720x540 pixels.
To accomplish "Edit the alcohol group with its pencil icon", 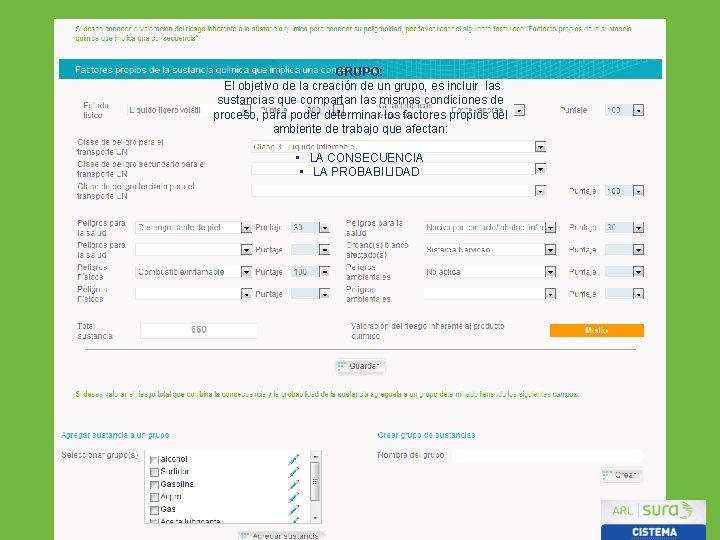I will pyautogui.click(x=294, y=459).
